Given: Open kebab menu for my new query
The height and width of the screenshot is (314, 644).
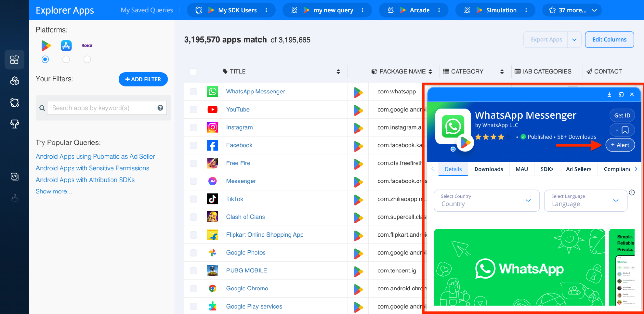Looking at the screenshot, I should (363, 10).
